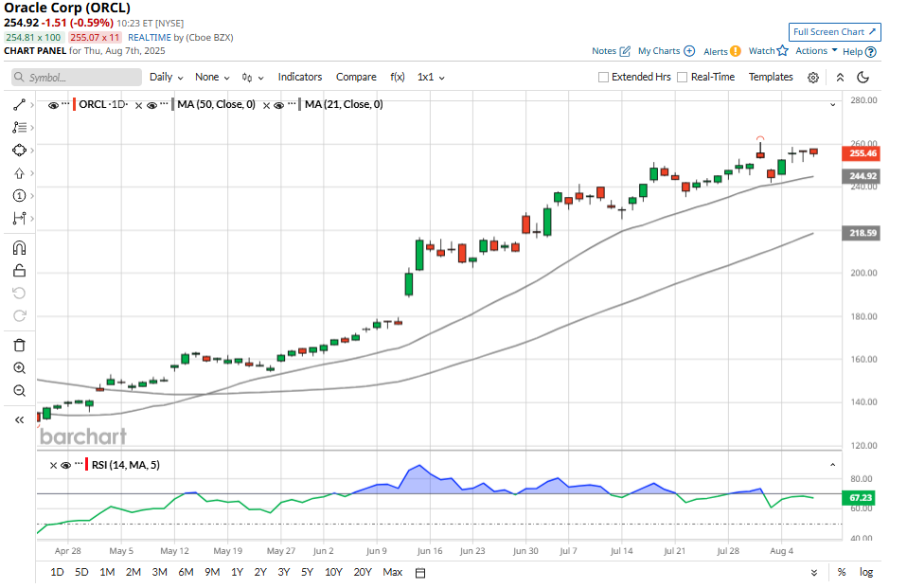Enable the Real-Time checkbox
This screenshot has width=907, height=588.
tap(683, 77)
